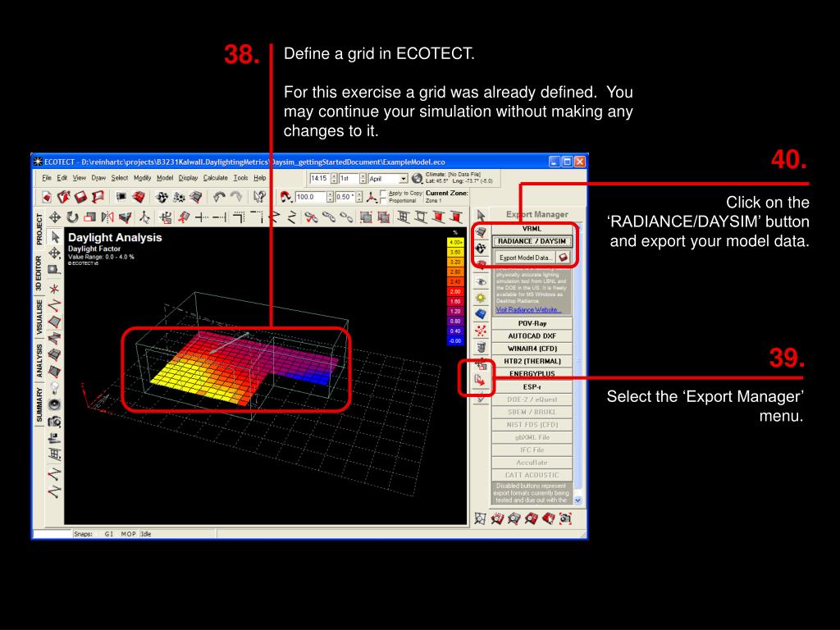The width and height of the screenshot is (840, 630).
Task: Switch to the VISUALISE vertical tab
Action: (39, 317)
